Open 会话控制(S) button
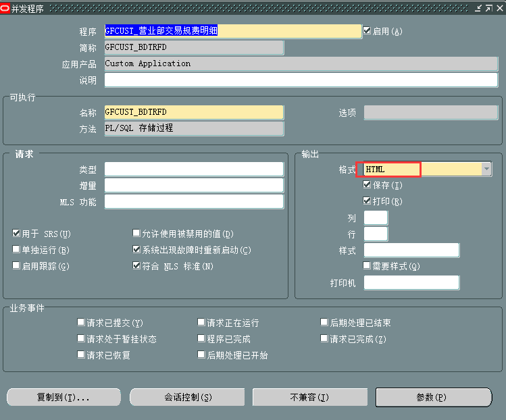 pos(187,397)
